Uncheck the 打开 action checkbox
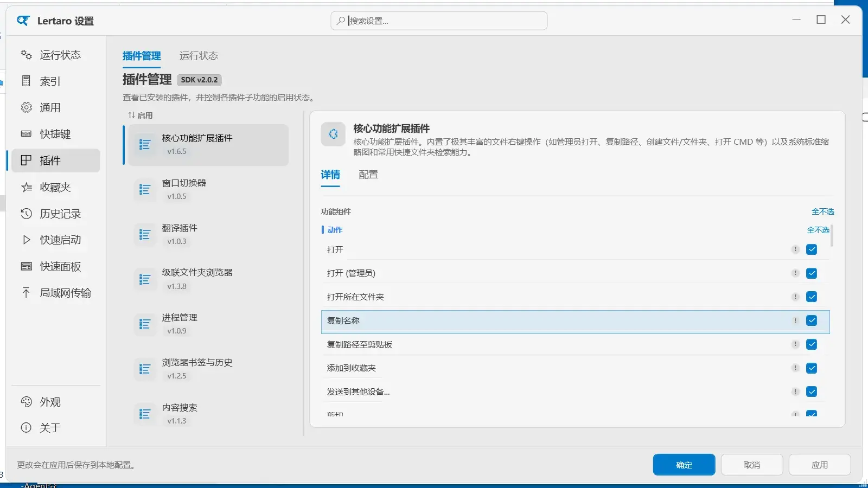 pyautogui.click(x=812, y=249)
